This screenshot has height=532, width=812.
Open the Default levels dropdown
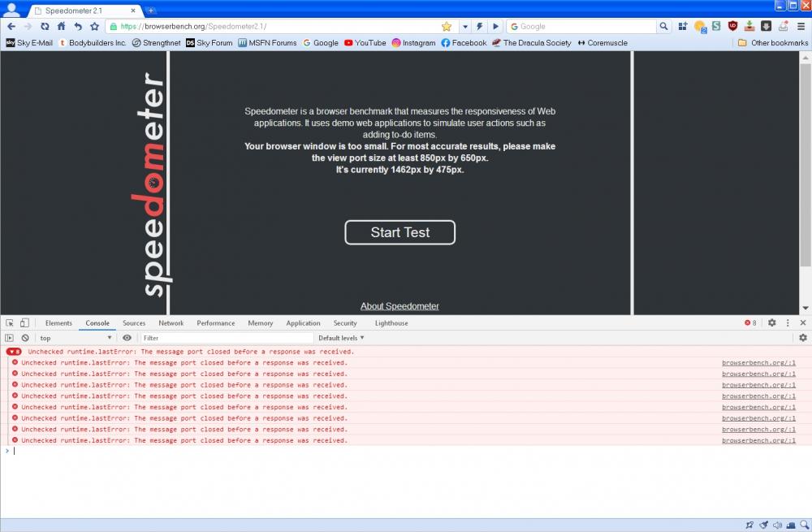point(341,338)
